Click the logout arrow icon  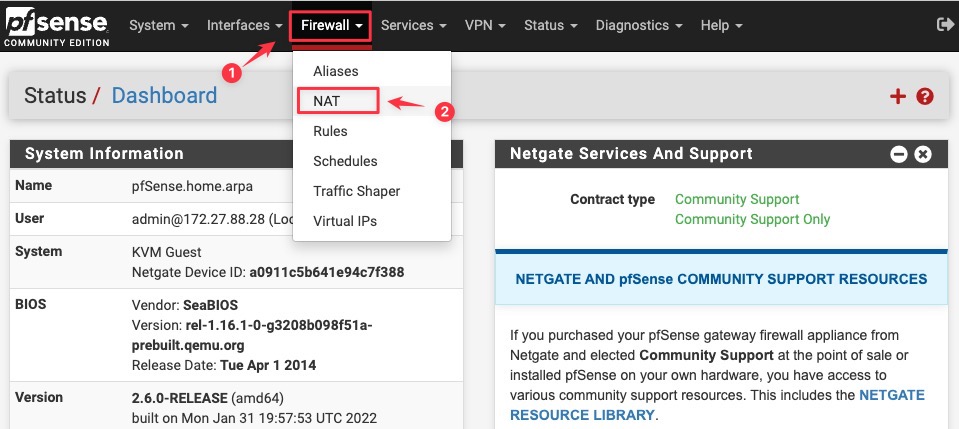(x=944, y=24)
